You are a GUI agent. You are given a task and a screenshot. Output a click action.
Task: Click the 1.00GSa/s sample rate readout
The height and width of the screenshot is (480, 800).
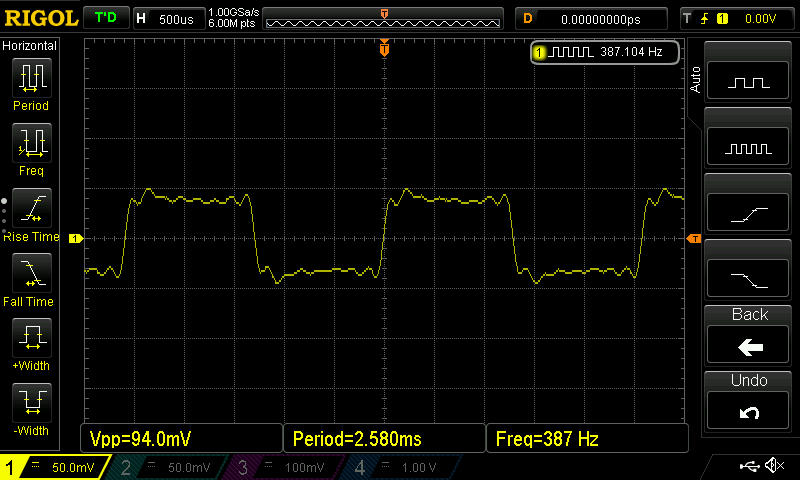click(x=234, y=13)
